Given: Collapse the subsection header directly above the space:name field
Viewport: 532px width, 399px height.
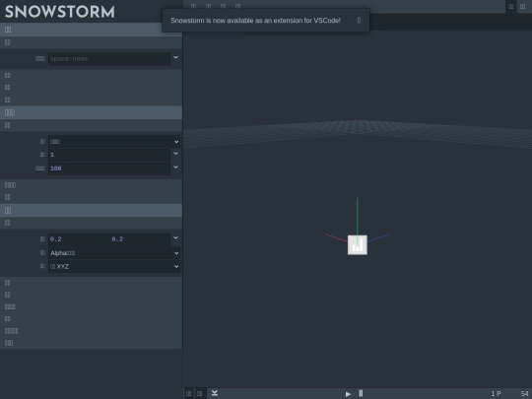Looking at the screenshot, I should (x=91, y=42).
